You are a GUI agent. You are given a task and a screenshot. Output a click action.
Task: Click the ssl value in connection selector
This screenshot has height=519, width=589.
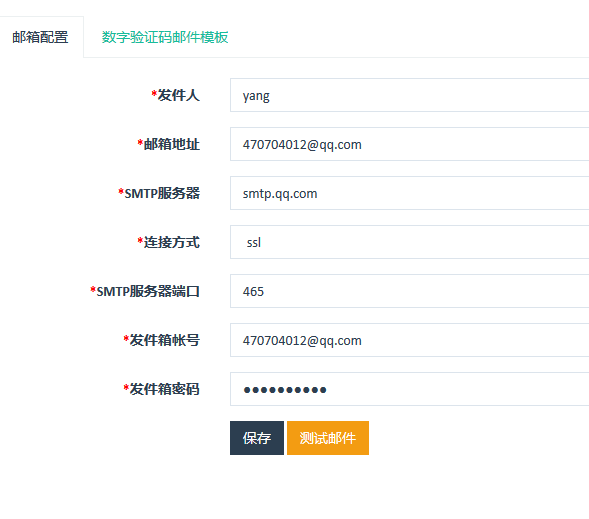coord(254,242)
